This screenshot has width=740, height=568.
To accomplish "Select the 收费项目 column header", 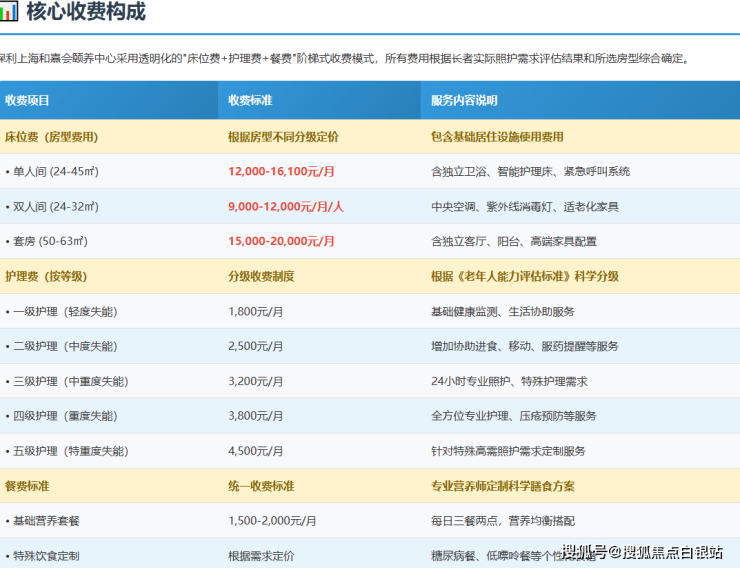I will click(x=28, y=100).
